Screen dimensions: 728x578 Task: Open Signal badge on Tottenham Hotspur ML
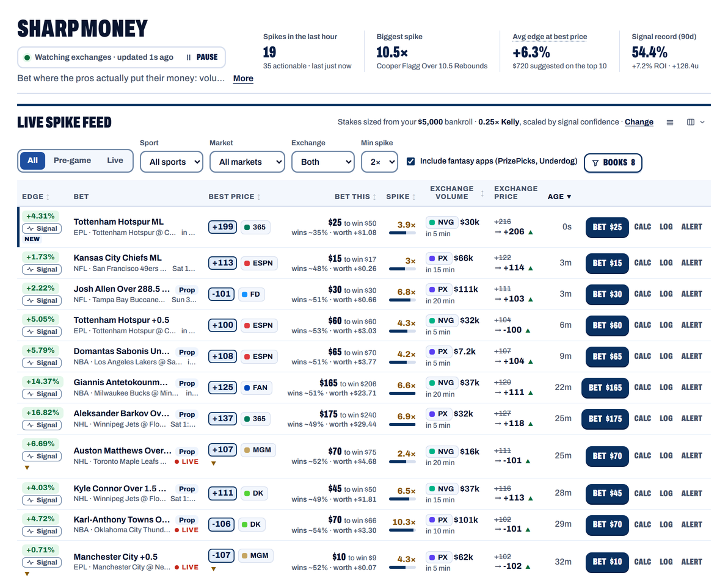pyautogui.click(x=42, y=229)
